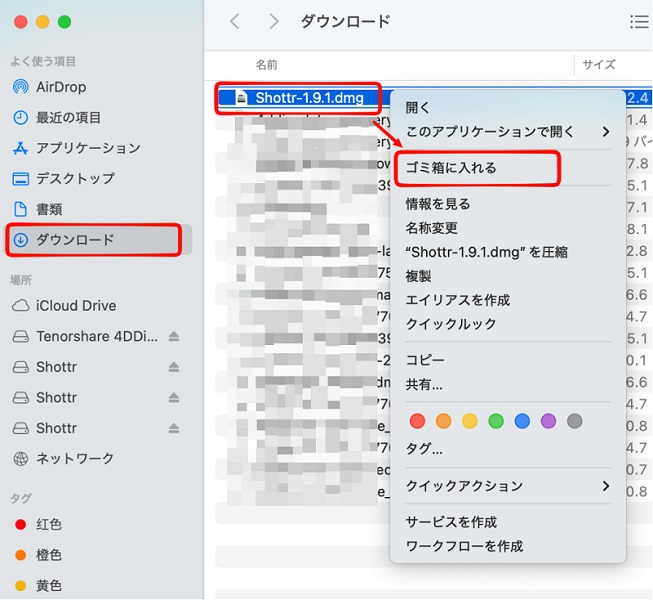Viewport: 653px width, 600px height.
Task: Go forward with the right chevron
Action: coord(274,21)
